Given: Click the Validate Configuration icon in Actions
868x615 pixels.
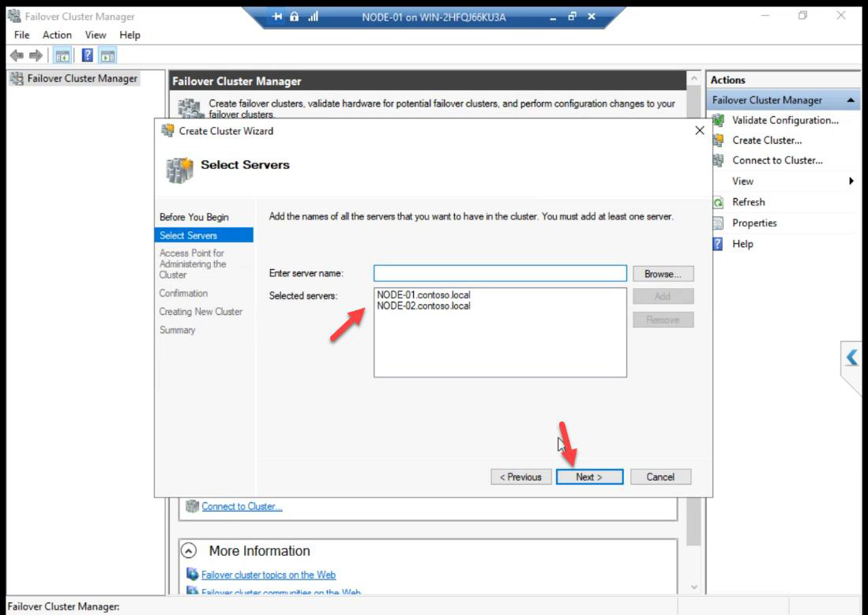Looking at the screenshot, I should pyautogui.click(x=719, y=120).
